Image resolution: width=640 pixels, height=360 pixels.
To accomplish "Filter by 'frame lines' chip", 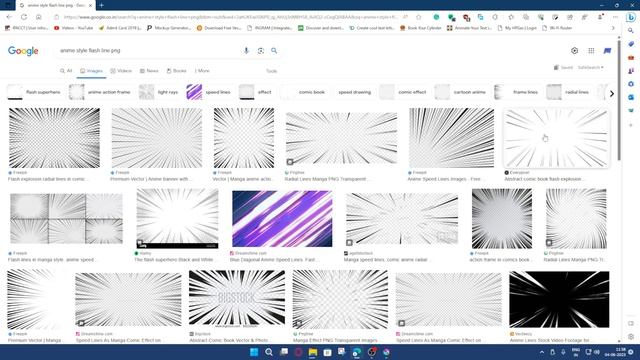I will click(x=517, y=92).
